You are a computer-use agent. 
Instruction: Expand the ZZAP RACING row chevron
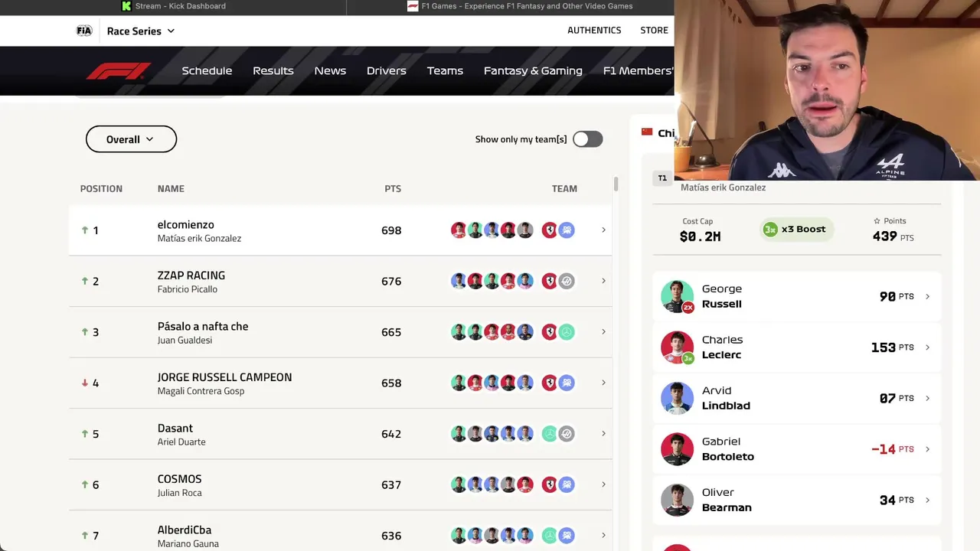pyautogui.click(x=603, y=281)
